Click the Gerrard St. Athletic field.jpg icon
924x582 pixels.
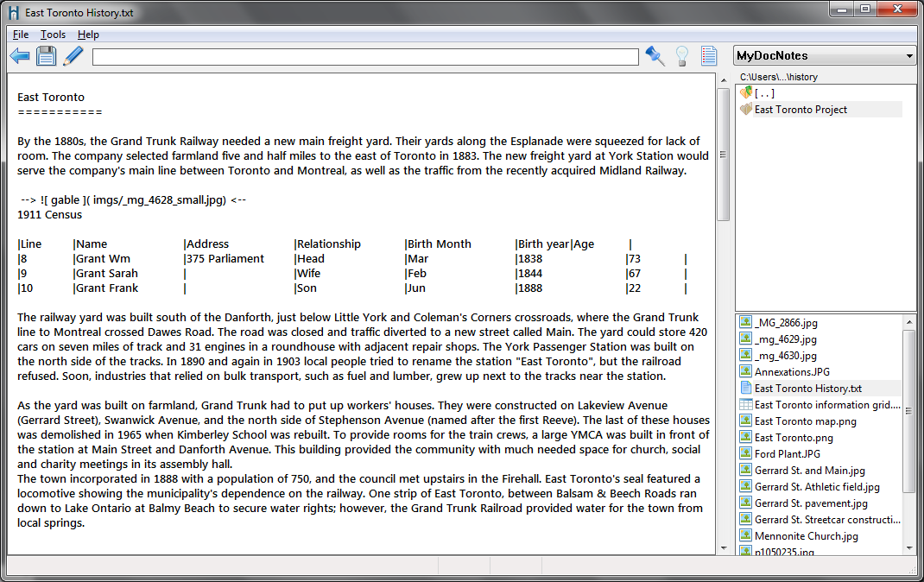pyautogui.click(x=745, y=486)
